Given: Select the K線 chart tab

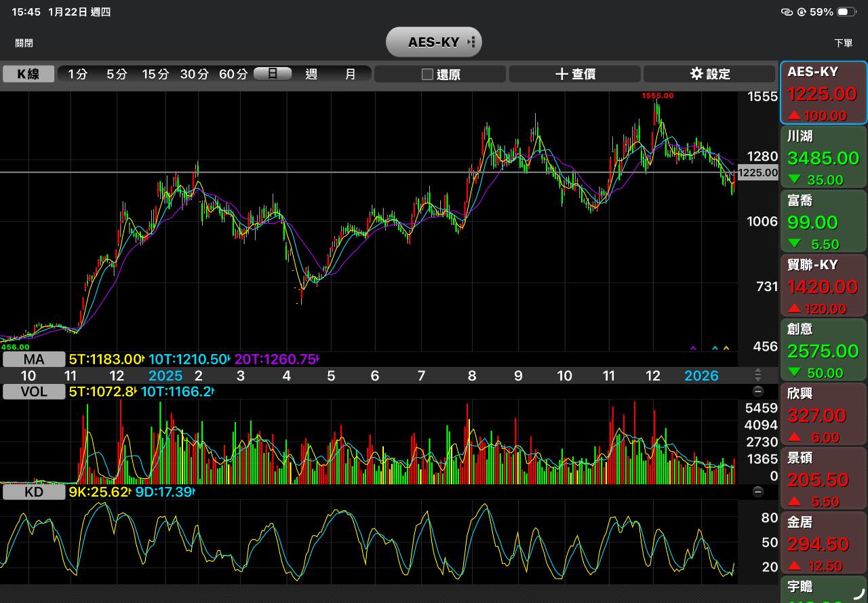Looking at the screenshot, I should click(x=28, y=74).
